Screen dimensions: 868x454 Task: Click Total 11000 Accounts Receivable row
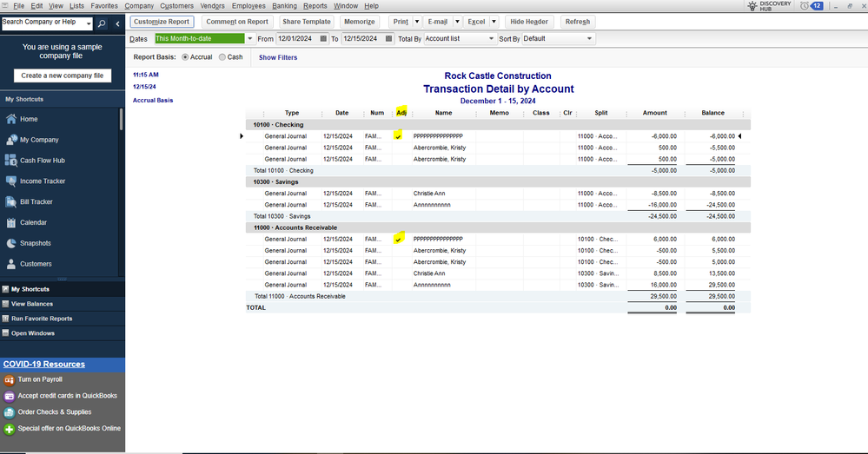498,296
